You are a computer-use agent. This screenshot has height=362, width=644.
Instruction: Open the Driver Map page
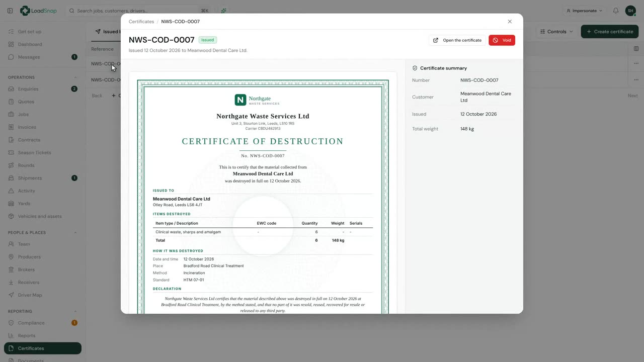pyautogui.click(x=43, y=295)
